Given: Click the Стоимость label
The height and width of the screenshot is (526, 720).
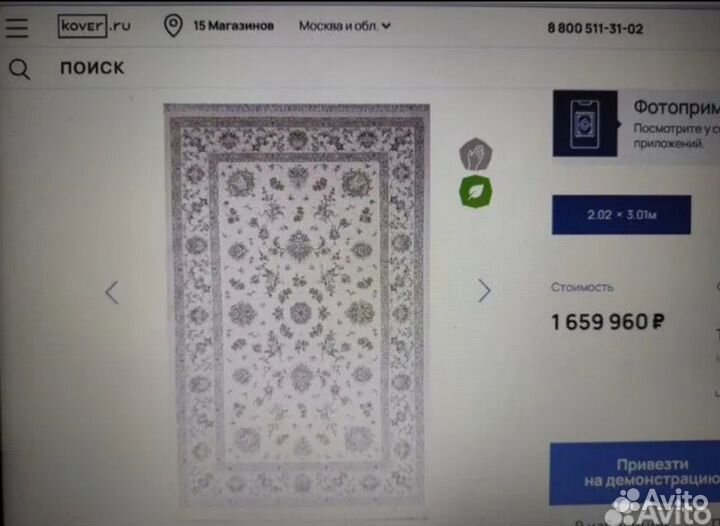Looking at the screenshot, I should pyautogui.click(x=582, y=287).
